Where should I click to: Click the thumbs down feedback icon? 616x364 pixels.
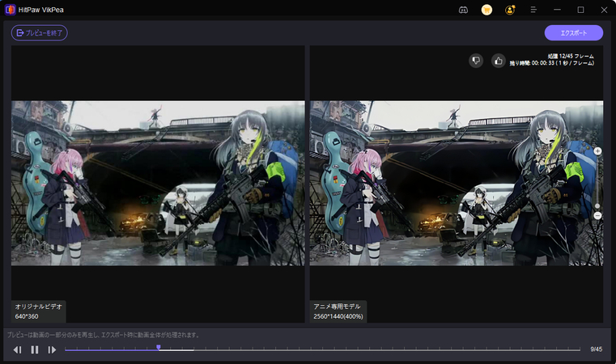tap(476, 60)
